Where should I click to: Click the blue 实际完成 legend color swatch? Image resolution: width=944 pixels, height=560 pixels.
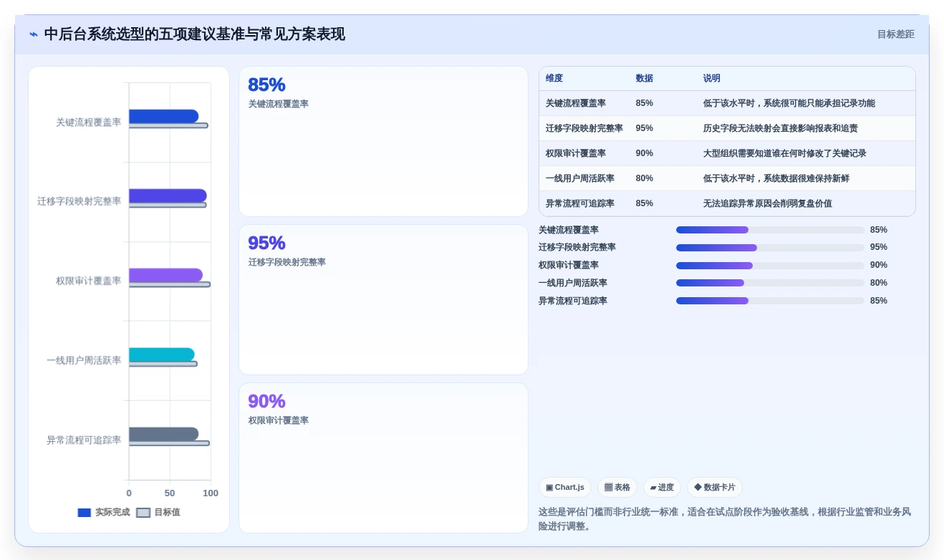click(85, 513)
